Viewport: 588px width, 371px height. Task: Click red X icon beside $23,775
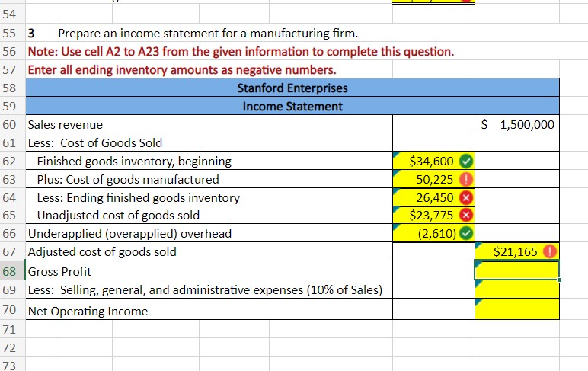tap(466, 216)
